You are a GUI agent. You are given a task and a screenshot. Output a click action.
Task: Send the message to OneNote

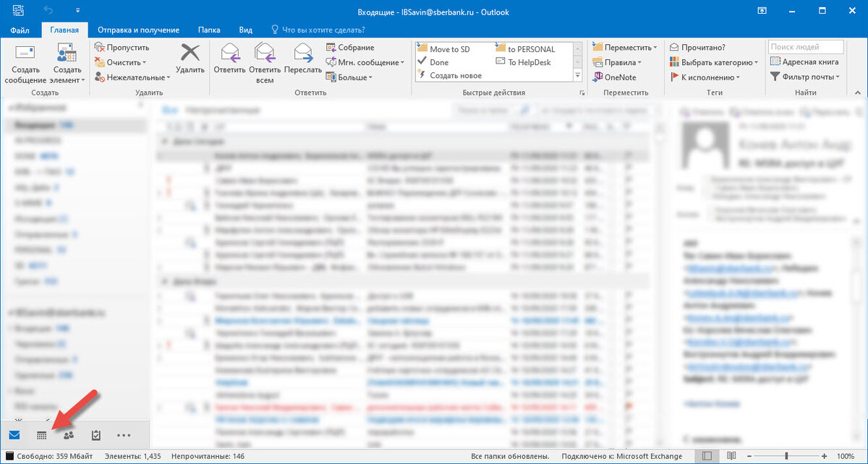click(614, 77)
